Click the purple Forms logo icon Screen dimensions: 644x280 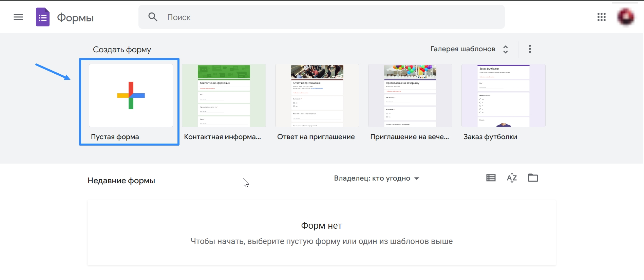coord(43,17)
